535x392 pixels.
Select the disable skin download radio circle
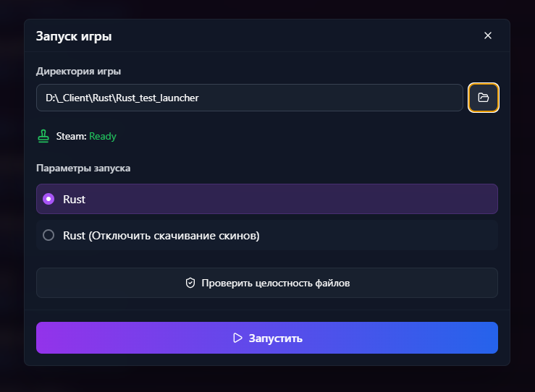[49, 235]
